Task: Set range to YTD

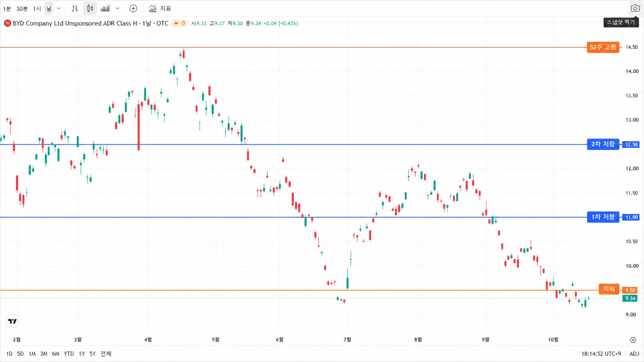Action: tap(69, 354)
